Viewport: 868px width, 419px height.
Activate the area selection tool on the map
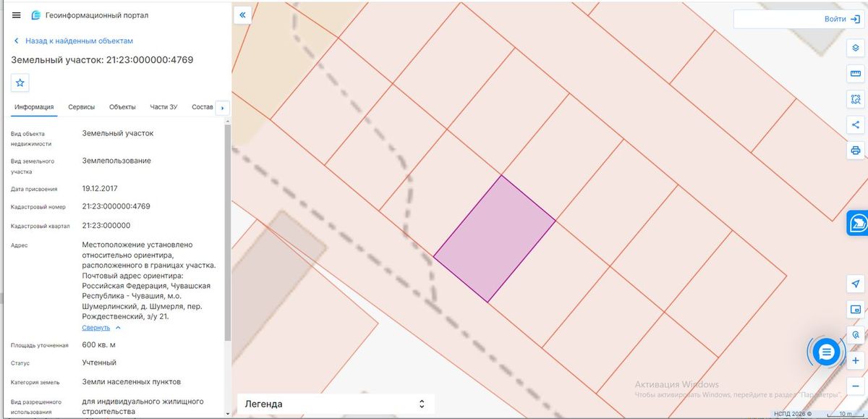pos(856,99)
